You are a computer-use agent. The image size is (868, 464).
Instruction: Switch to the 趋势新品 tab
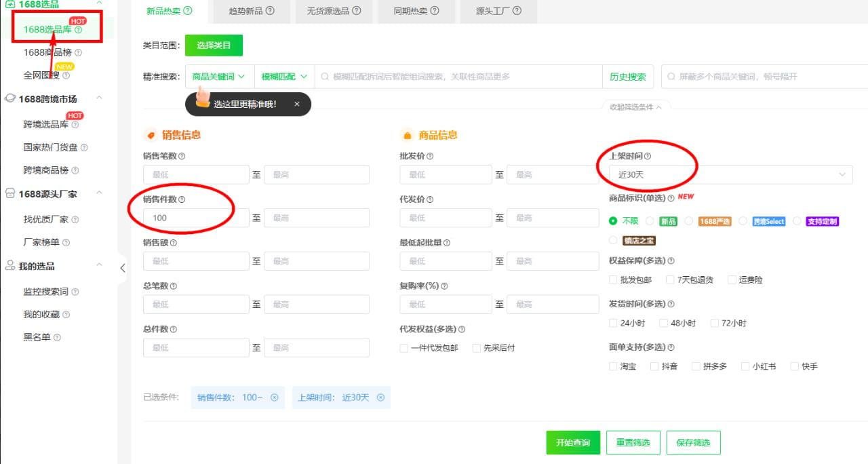247,12
